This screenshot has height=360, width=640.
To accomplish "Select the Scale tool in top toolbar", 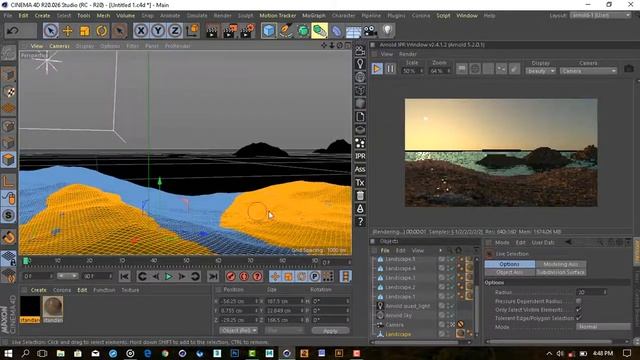I will 84,31.
